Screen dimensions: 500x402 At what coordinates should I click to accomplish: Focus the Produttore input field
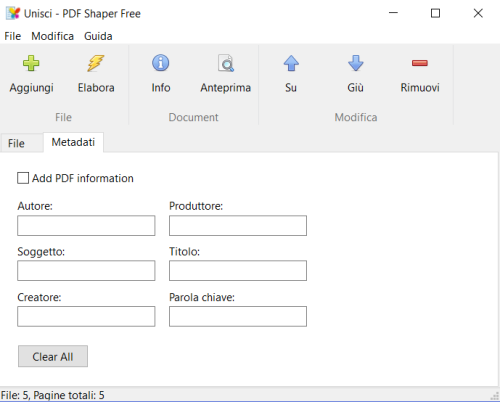click(238, 226)
